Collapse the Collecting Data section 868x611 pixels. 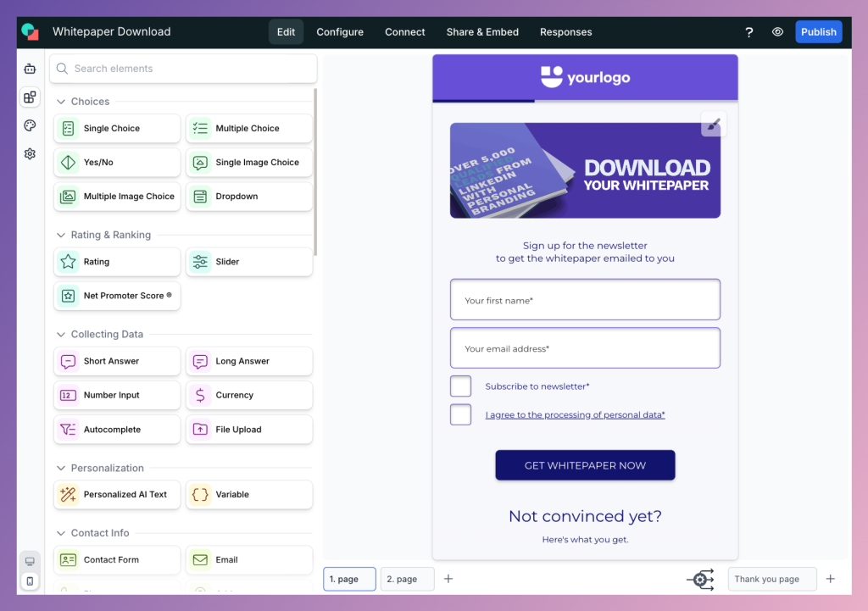pos(60,334)
